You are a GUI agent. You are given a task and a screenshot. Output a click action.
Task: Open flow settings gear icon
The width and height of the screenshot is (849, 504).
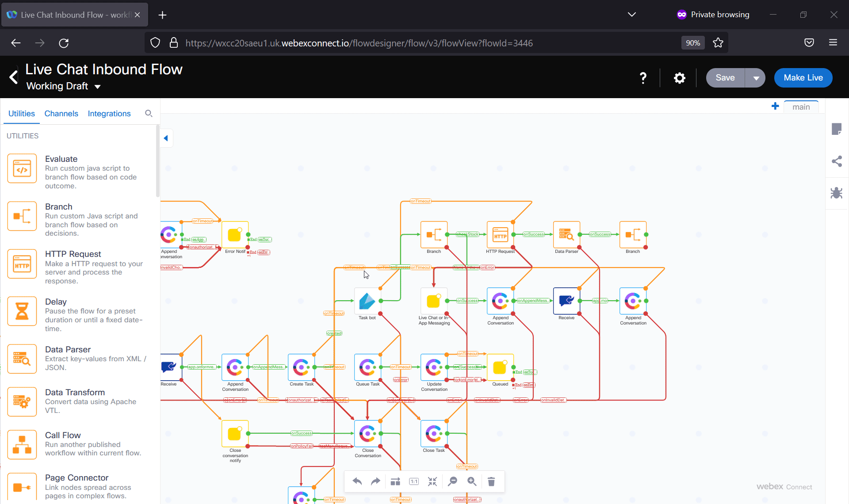(680, 78)
